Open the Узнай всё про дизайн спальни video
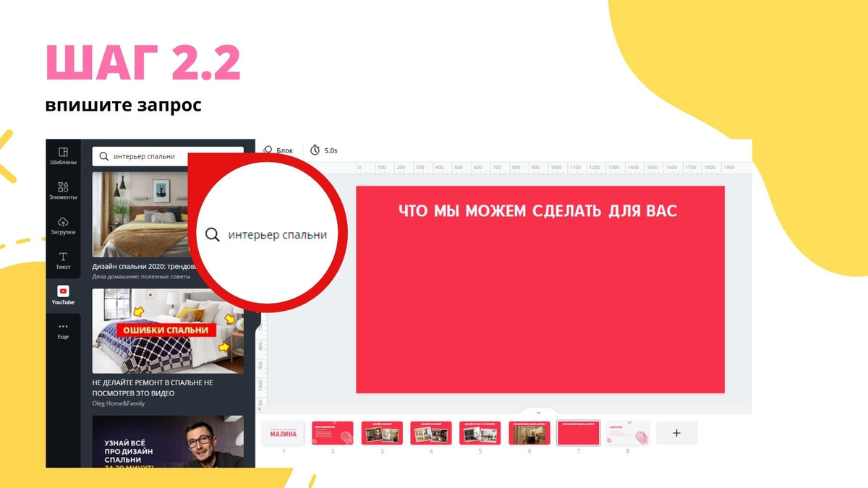Viewport: 868px width, 488px height. pyautogui.click(x=168, y=441)
